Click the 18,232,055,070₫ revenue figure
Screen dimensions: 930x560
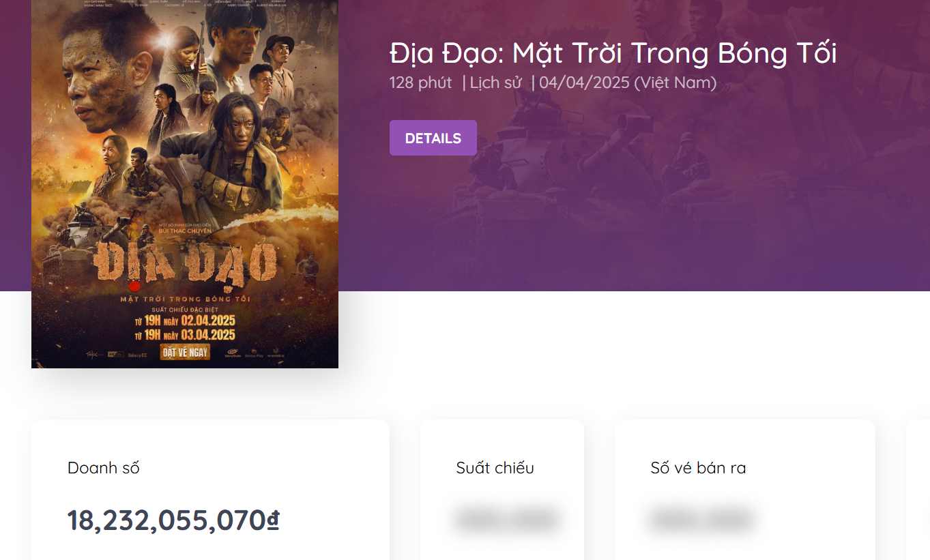coord(173,520)
